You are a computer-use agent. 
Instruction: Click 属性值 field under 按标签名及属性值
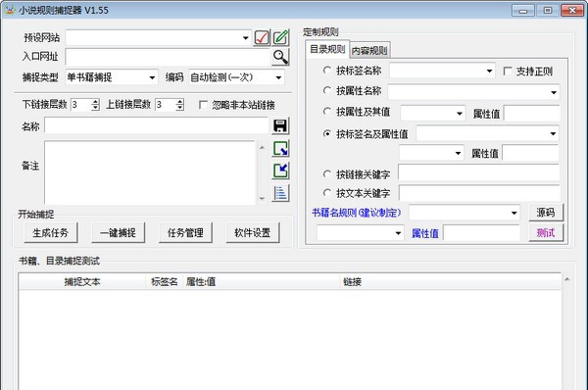(x=530, y=154)
